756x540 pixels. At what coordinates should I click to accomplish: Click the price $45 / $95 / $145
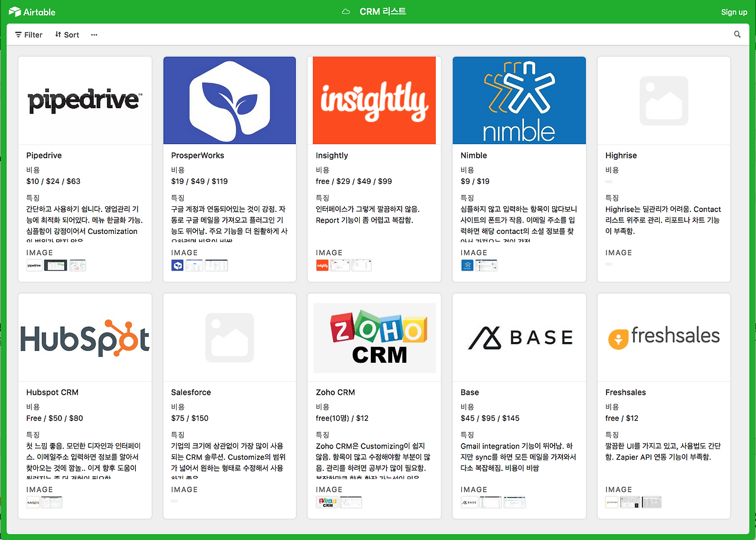490,418
